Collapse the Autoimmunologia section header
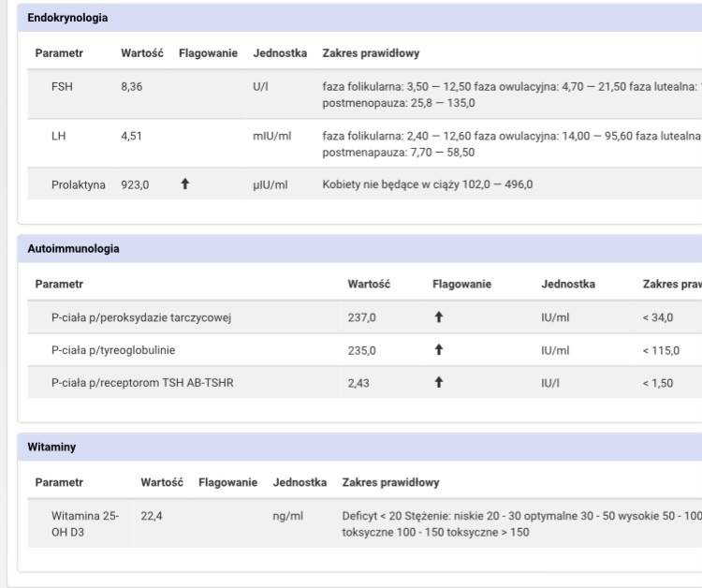Screen dimensions: 702x588 point(73,249)
